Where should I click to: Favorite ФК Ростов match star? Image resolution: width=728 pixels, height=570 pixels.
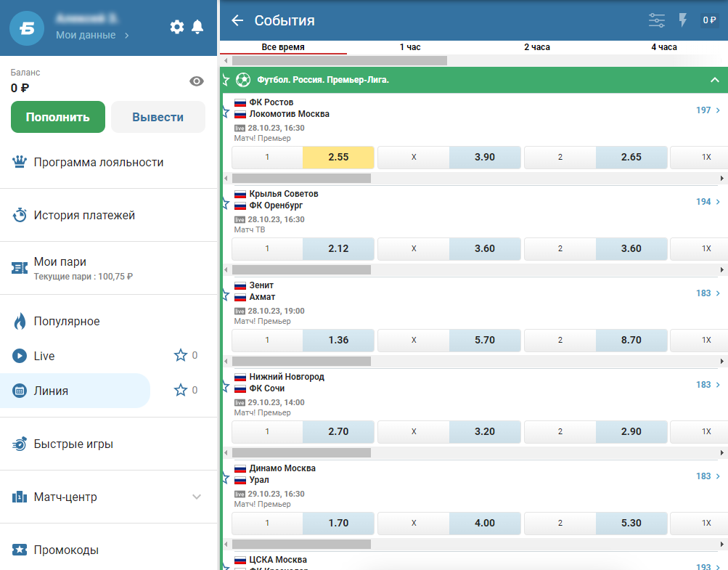tap(226, 112)
